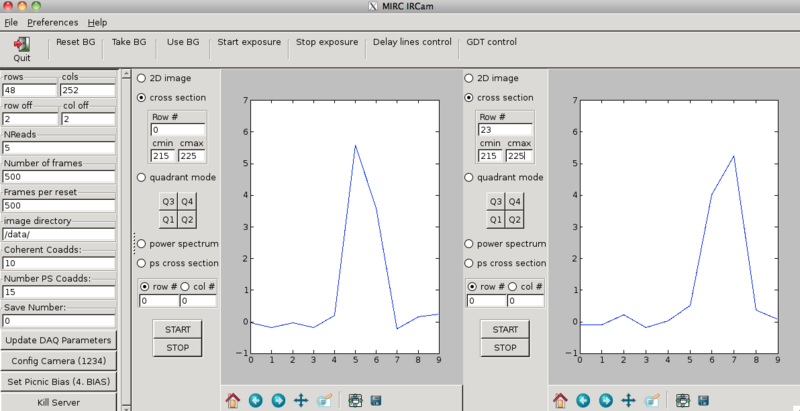Click Forward arrow under the right plot
Screen dimensions: 800x411
click(x=606, y=400)
